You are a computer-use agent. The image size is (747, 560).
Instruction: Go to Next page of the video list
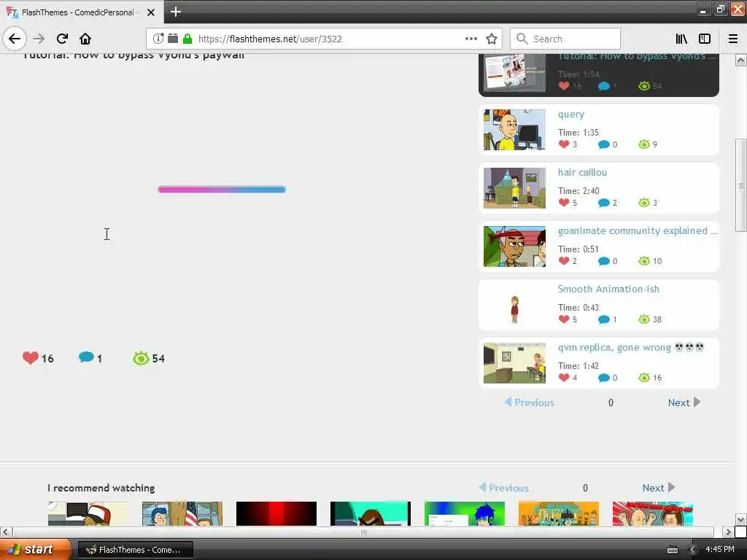coord(684,402)
